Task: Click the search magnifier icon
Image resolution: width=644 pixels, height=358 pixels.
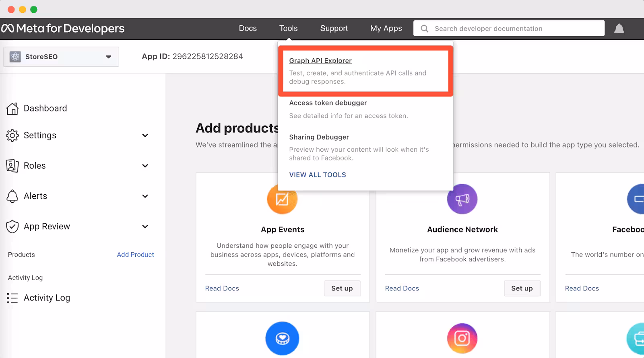Action: pos(424,29)
